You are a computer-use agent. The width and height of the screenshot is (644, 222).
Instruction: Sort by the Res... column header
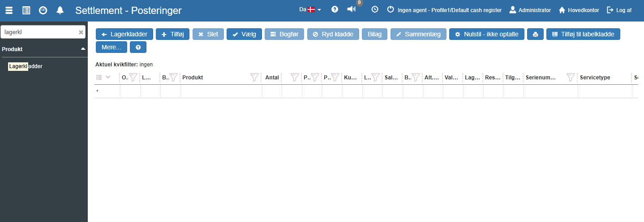pos(493,78)
